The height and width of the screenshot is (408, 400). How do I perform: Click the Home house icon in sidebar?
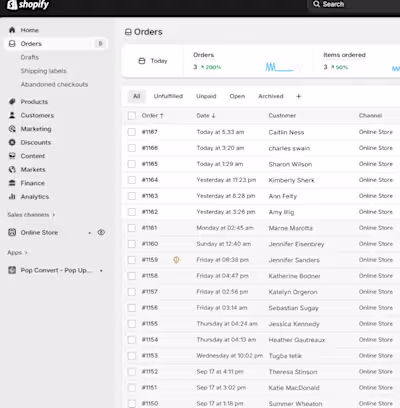(12, 30)
